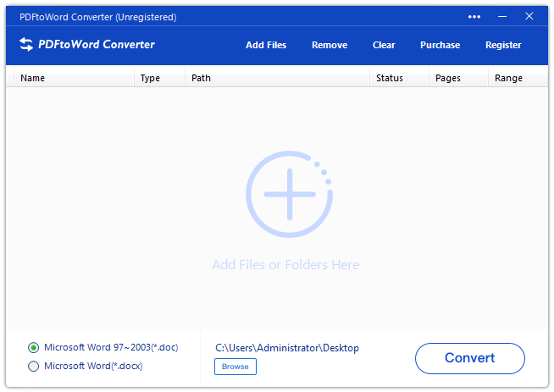
Task: Minimize the PDFtoWord Converter window
Action: [502, 17]
